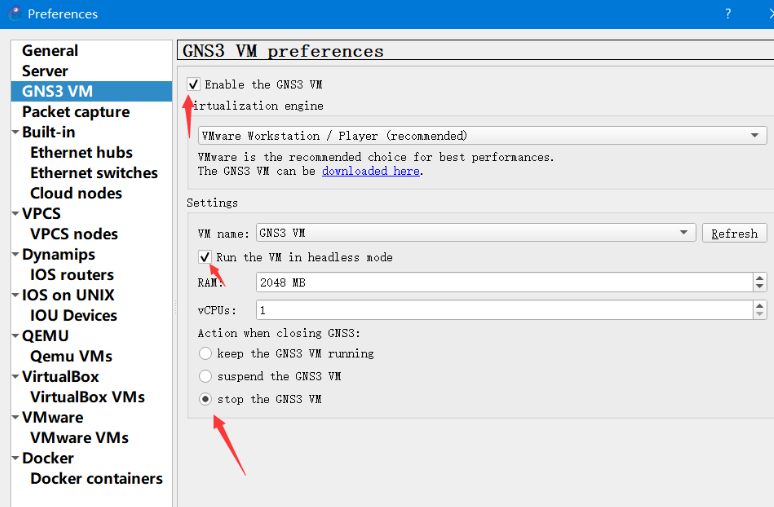
Task: Open Server preferences page
Action: coord(45,71)
